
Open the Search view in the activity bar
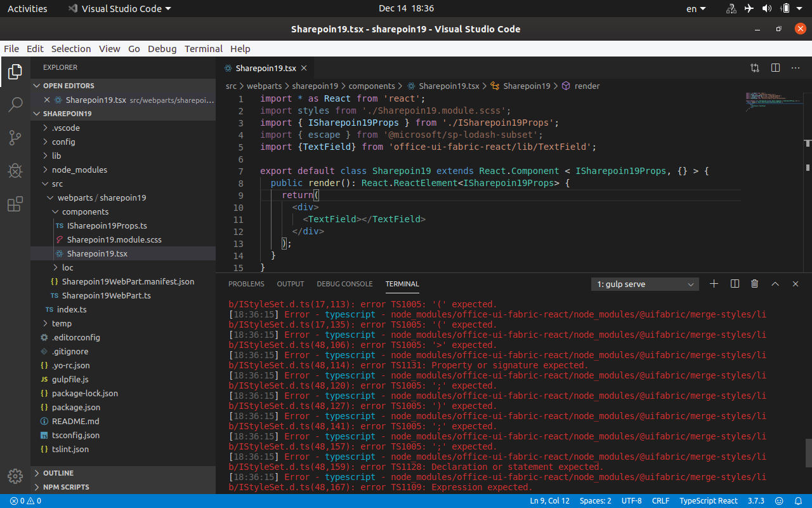[15, 104]
